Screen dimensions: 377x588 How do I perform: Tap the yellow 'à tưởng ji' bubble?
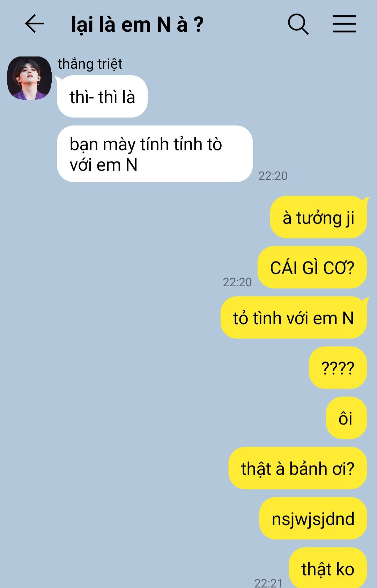click(x=319, y=217)
